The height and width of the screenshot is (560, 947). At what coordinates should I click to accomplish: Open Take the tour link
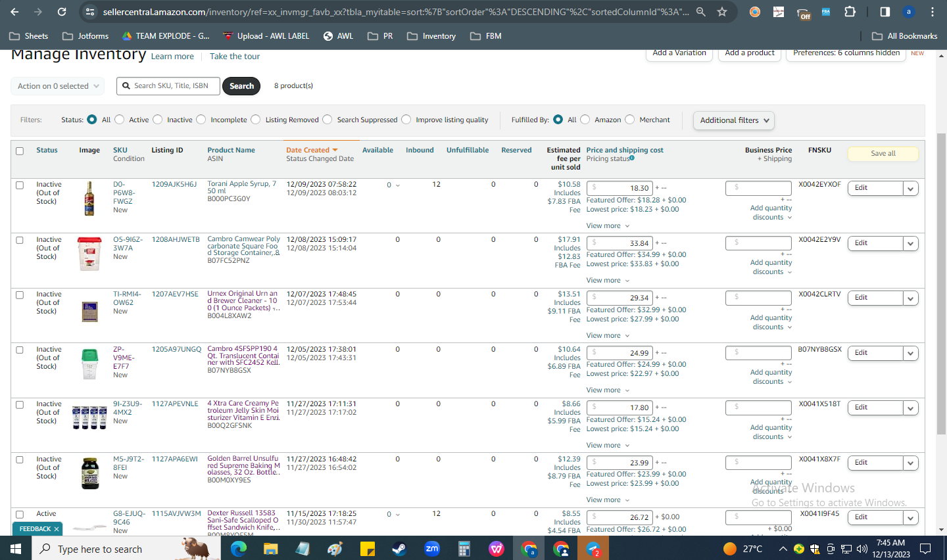pyautogui.click(x=235, y=57)
